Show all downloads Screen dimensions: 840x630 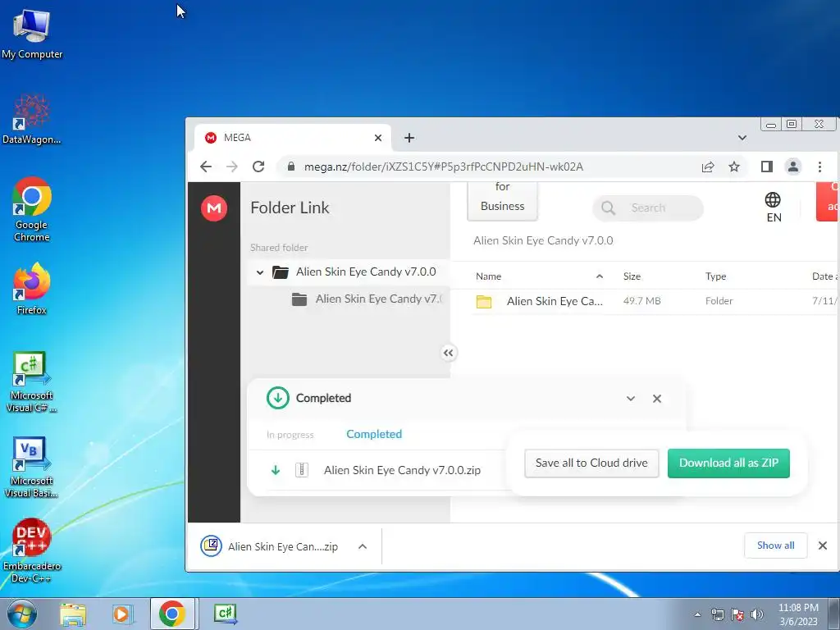[775, 546]
